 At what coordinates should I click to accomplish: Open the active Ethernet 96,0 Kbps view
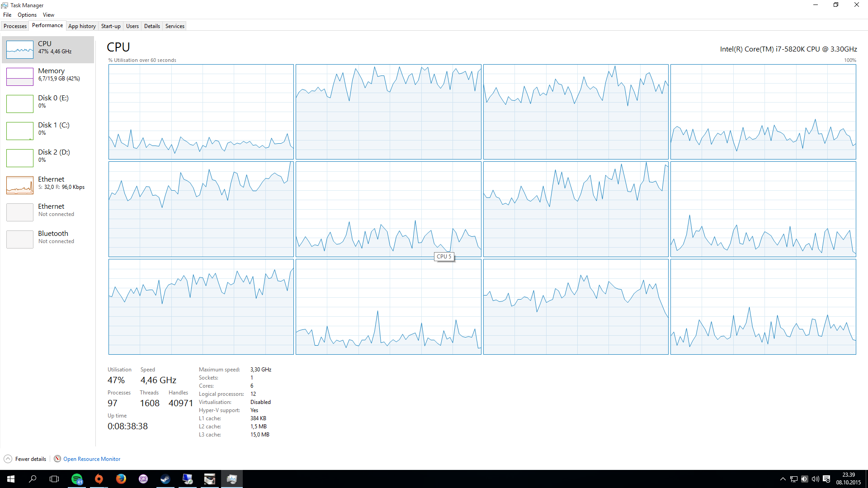click(x=48, y=185)
